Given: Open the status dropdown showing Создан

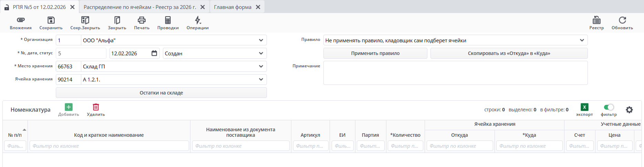Looking at the screenshot, I should 261,53.
